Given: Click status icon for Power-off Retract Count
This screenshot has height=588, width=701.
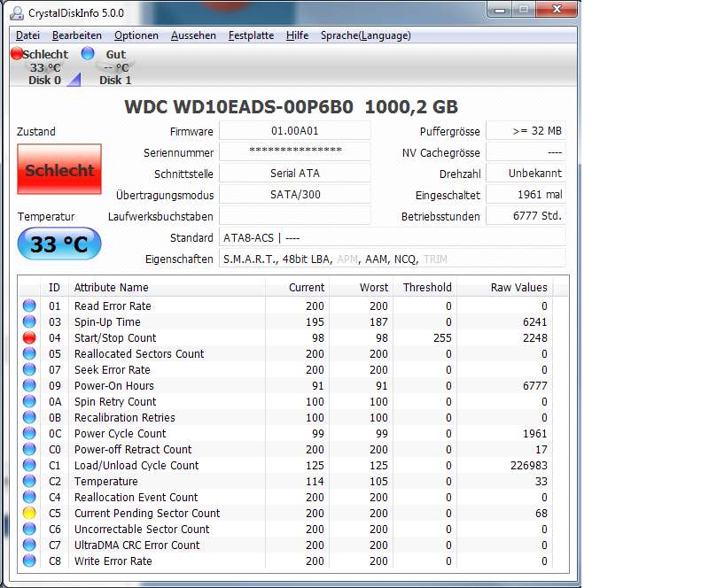Looking at the screenshot, I should [29, 449].
